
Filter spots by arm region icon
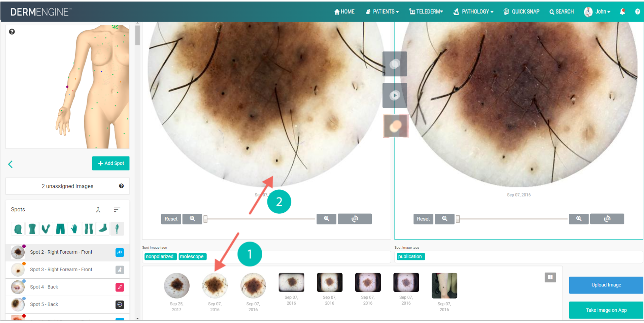(46, 229)
